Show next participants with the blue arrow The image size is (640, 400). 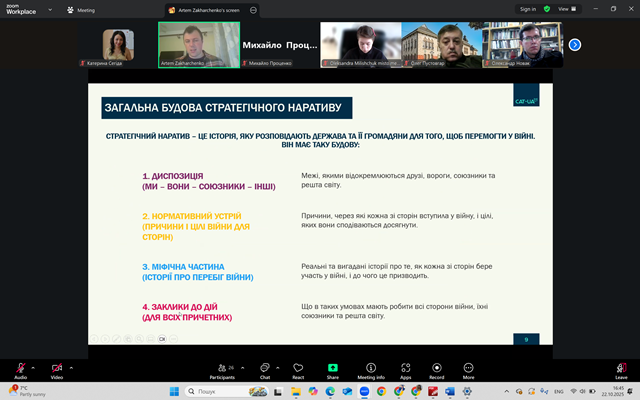click(575, 44)
